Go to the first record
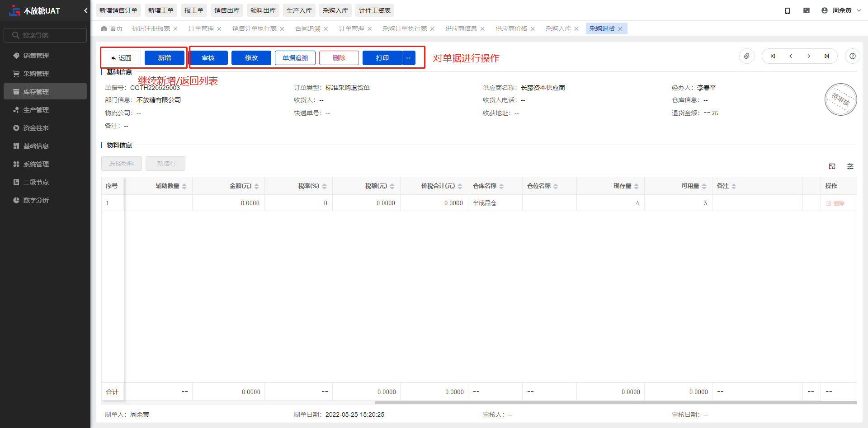 pyautogui.click(x=773, y=56)
